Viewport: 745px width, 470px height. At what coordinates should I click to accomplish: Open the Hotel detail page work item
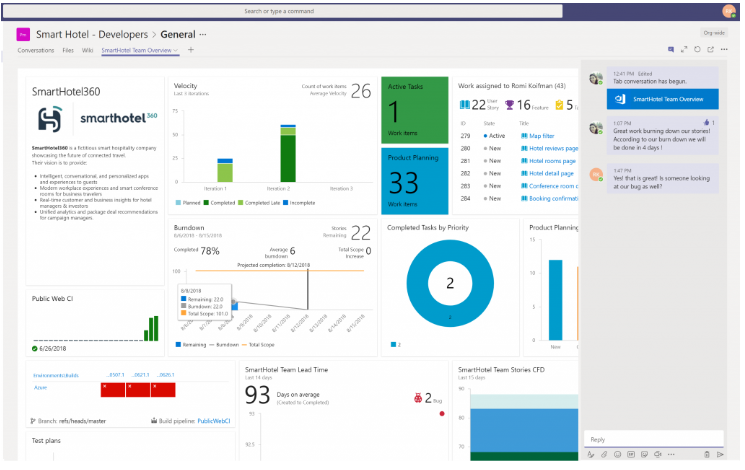click(551, 173)
